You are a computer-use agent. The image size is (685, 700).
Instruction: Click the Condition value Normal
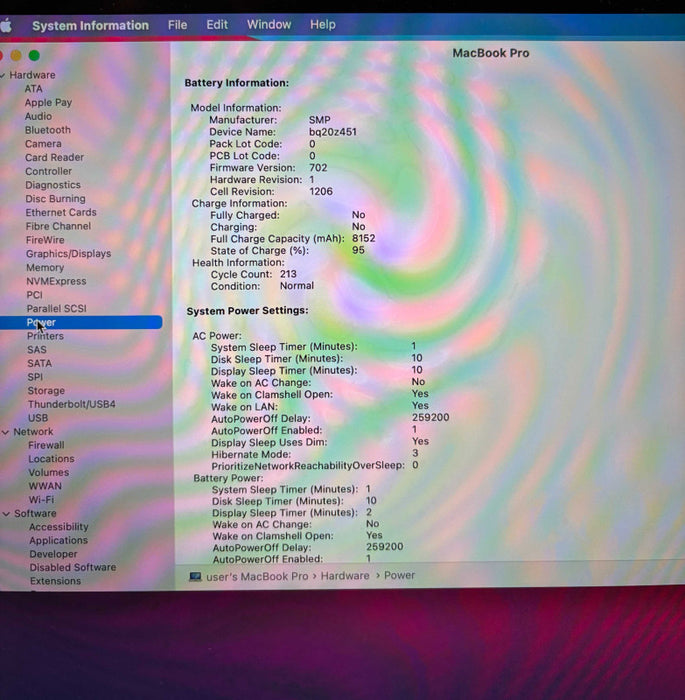[297, 286]
